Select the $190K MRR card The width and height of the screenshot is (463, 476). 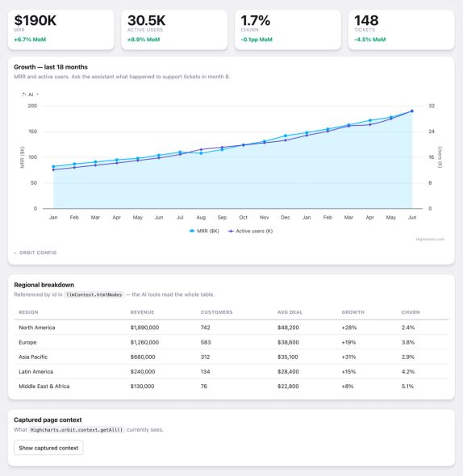61,30
